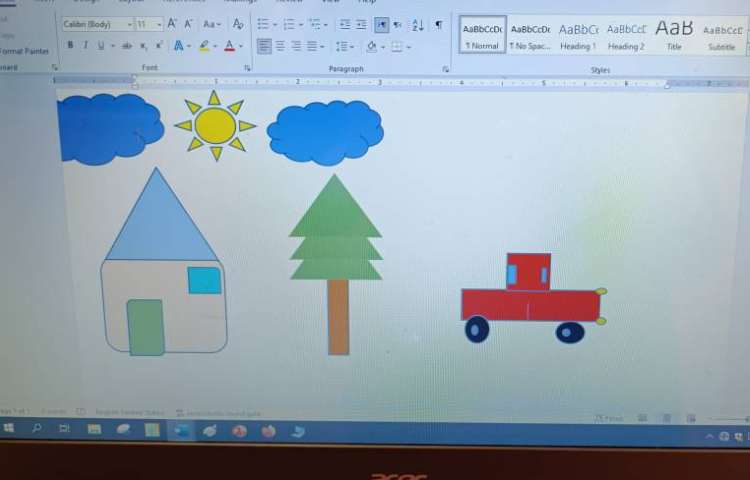Select the No Spacing style
Viewport: 750px width, 480px height.
click(x=530, y=35)
